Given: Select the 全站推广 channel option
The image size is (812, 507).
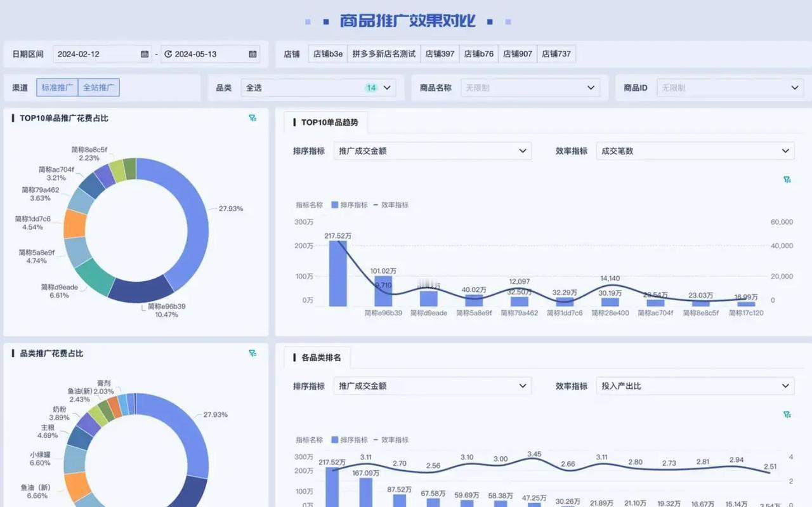Looking at the screenshot, I should point(99,88).
